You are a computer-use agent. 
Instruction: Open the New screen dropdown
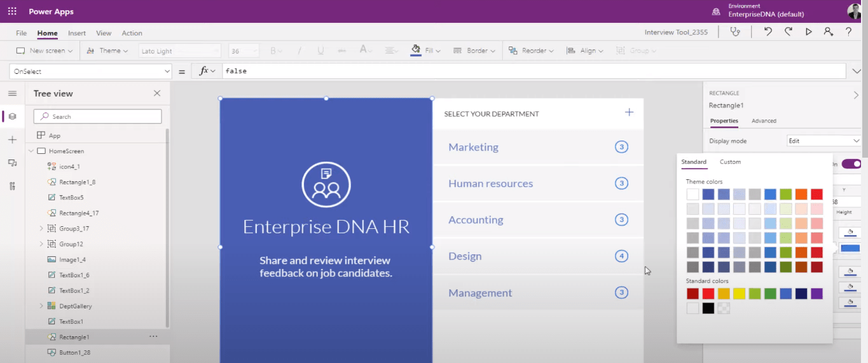click(x=45, y=51)
